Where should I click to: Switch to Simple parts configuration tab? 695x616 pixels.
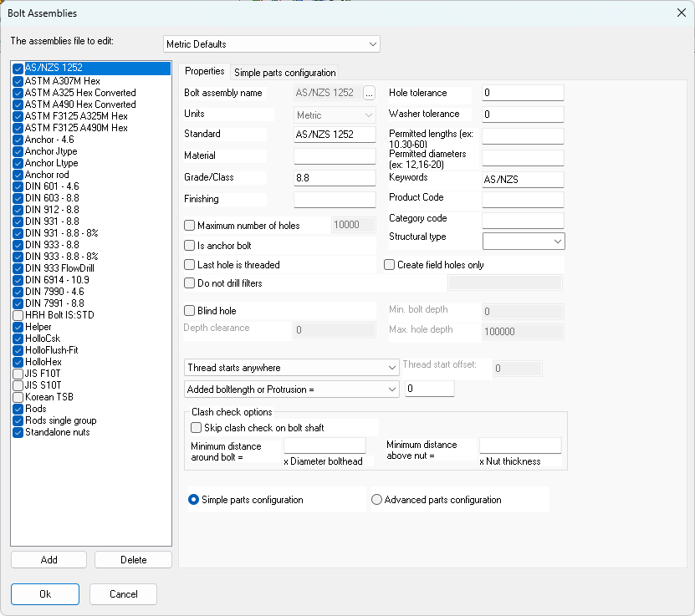285,73
